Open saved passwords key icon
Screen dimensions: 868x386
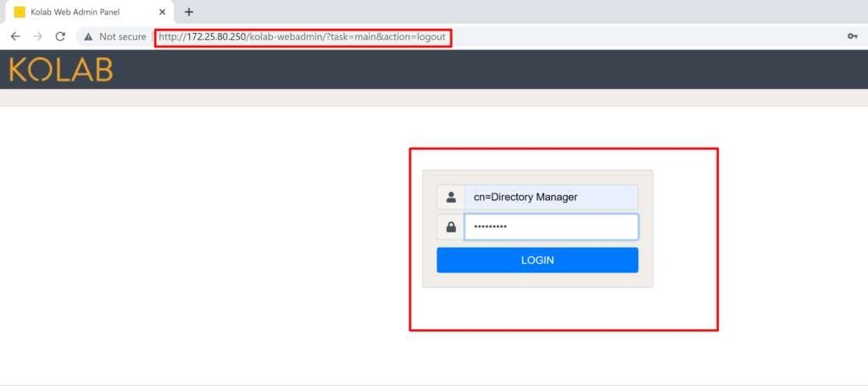coord(853,36)
